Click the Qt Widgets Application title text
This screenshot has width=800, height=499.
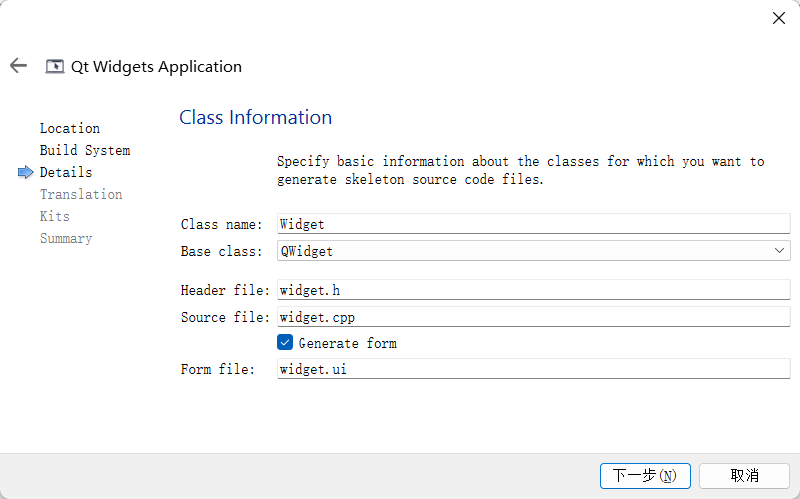tap(156, 67)
